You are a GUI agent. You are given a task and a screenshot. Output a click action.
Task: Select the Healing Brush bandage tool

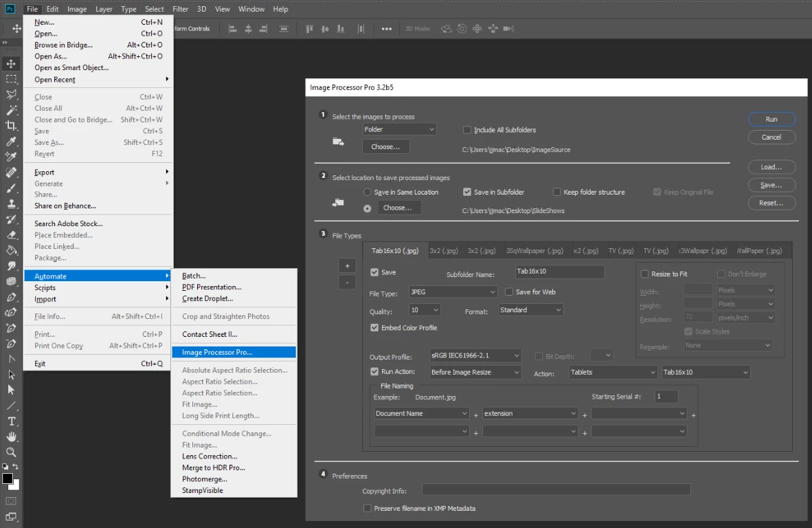coord(11,173)
